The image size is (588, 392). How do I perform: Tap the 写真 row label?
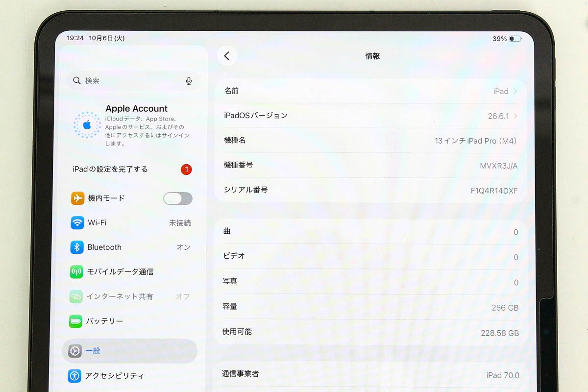pos(230,281)
